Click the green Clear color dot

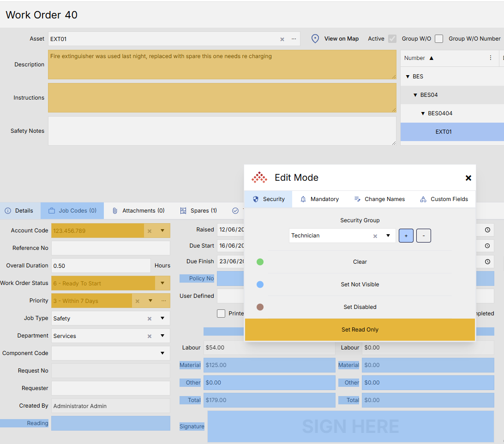(260, 262)
